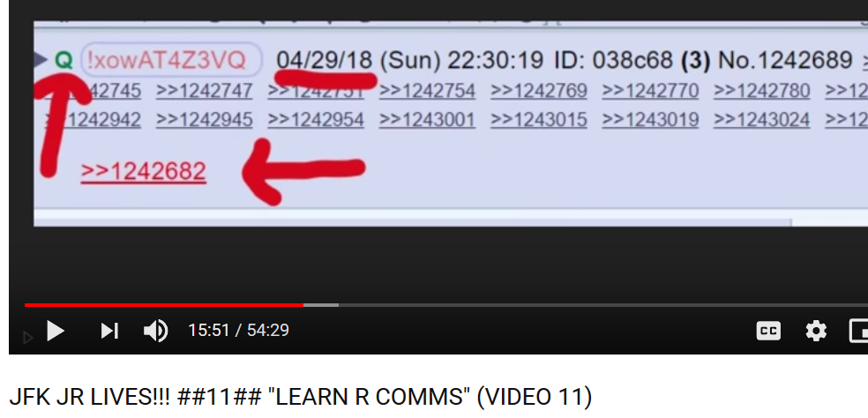Switch to miniplayer mode
The image size is (868, 418).
[858, 331]
